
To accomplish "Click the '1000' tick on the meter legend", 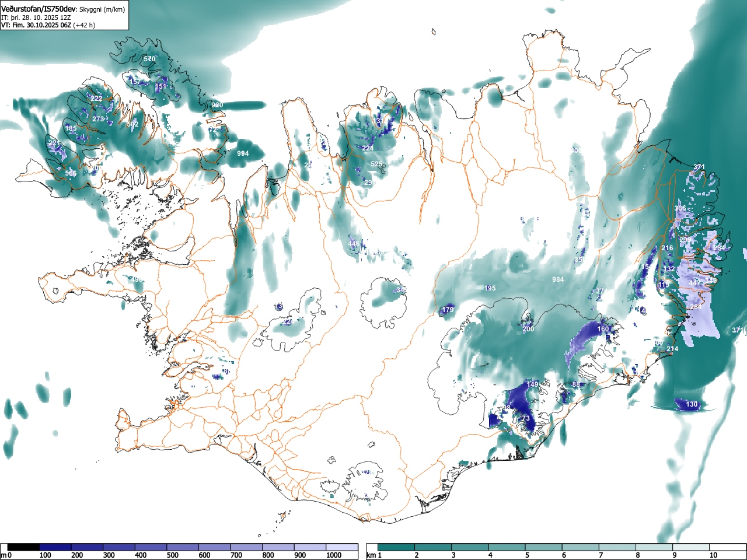I will [x=334, y=555].
